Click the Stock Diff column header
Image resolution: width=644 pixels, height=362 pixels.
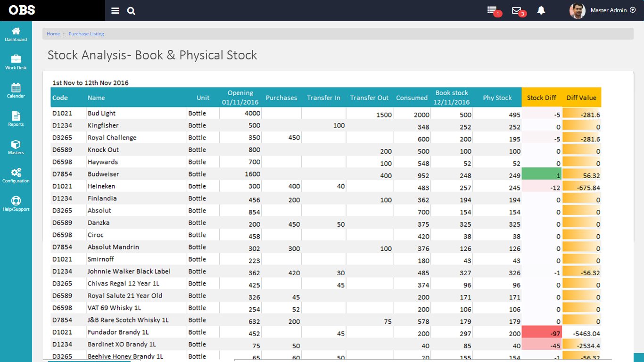(x=541, y=98)
